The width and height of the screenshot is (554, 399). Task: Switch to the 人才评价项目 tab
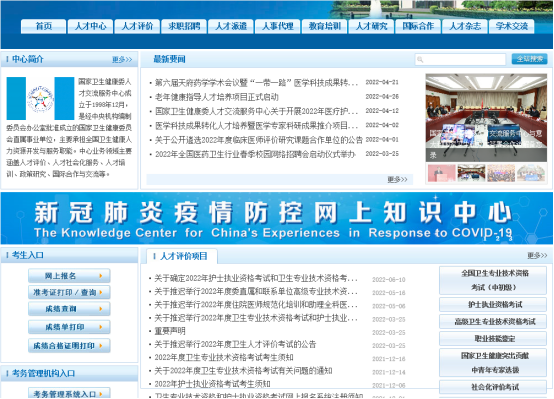click(x=182, y=256)
